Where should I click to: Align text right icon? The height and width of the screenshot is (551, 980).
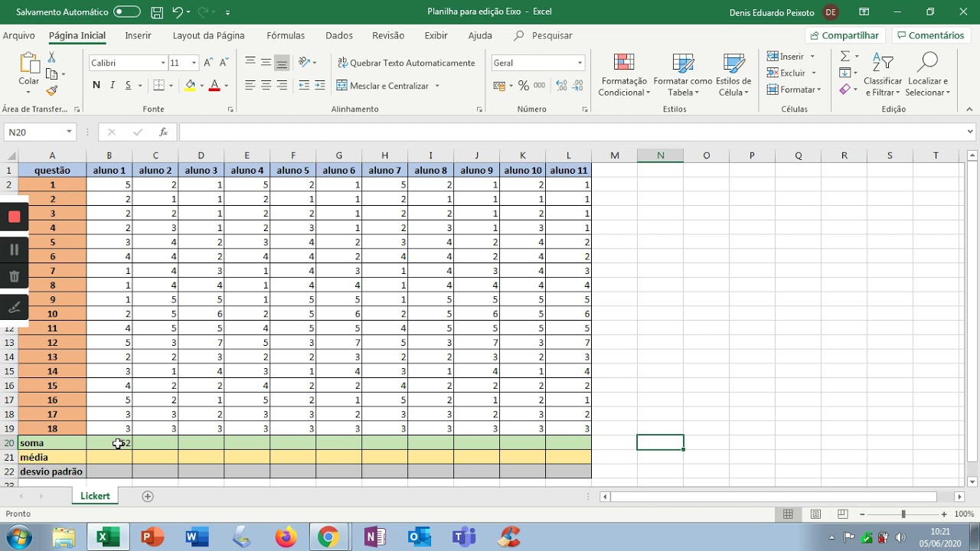click(x=282, y=86)
